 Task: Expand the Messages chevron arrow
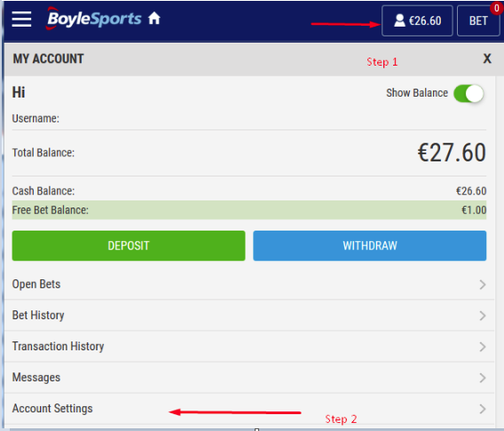[x=483, y=378]
